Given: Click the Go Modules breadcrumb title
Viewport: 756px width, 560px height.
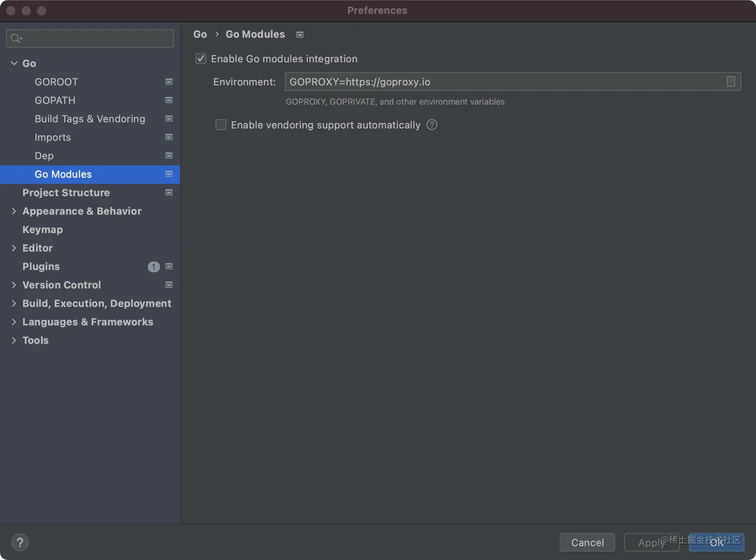Looking at the screenshot, I should coord(255,34).
